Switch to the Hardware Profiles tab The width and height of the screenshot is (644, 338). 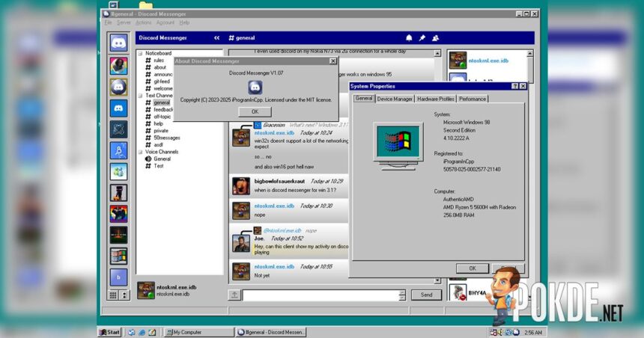(435, 99)
